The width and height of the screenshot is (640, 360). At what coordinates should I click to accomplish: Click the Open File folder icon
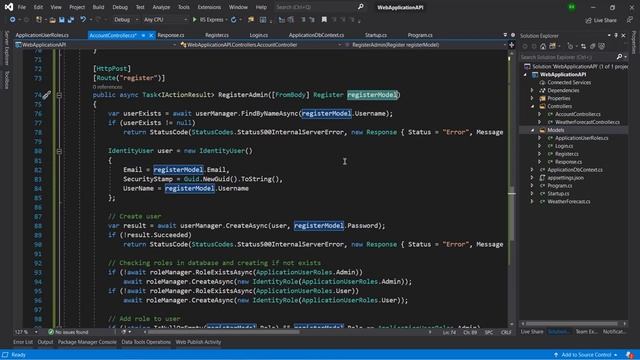click(52, 20)
